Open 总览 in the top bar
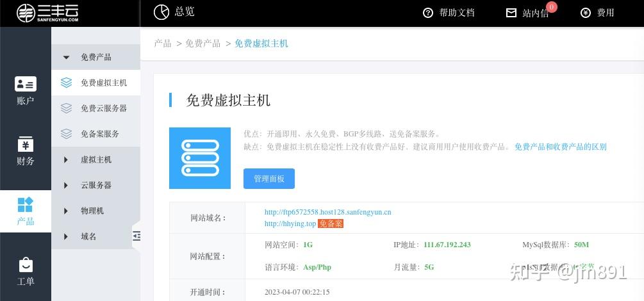Image resolution: width=644 pixels, height=301 pixels. click(185, 12)
